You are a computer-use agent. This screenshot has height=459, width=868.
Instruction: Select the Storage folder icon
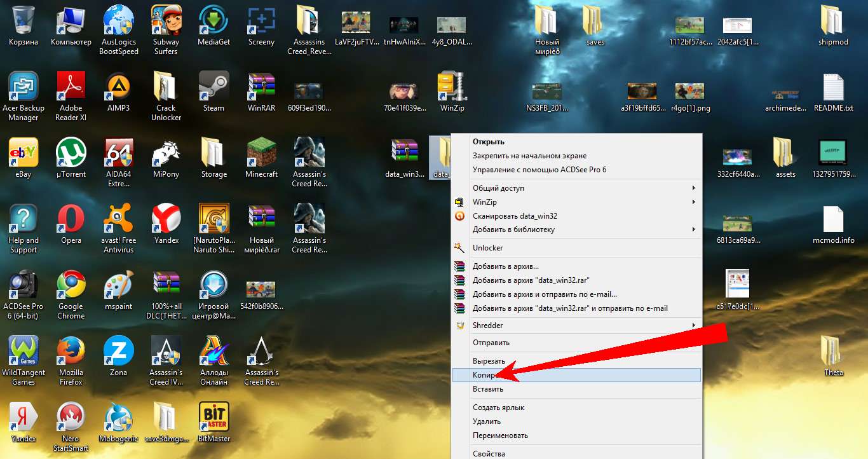[x=214, y=153]
